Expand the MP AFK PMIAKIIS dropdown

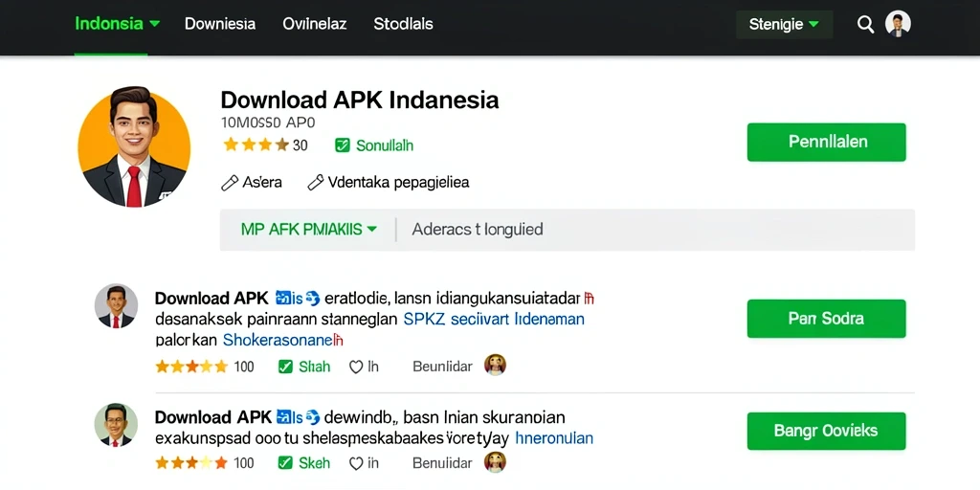coord(309,230)
